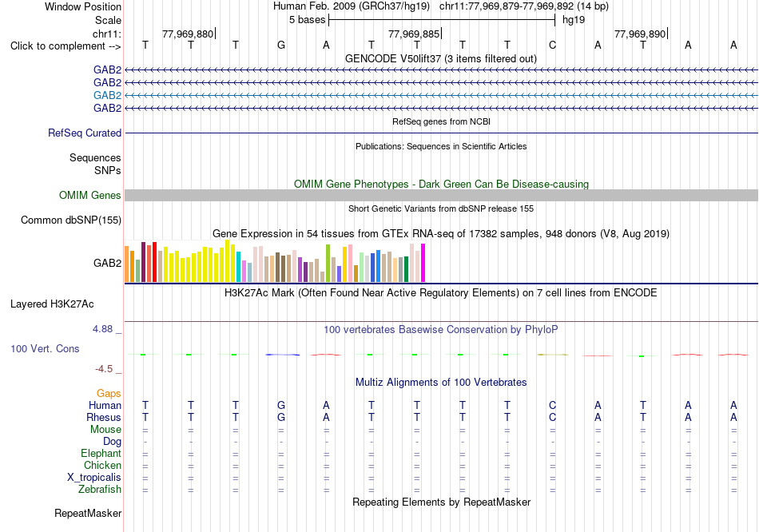Click the X_tropicalis species row label
This screenshot has width=759, height=532.
point(94,478)
